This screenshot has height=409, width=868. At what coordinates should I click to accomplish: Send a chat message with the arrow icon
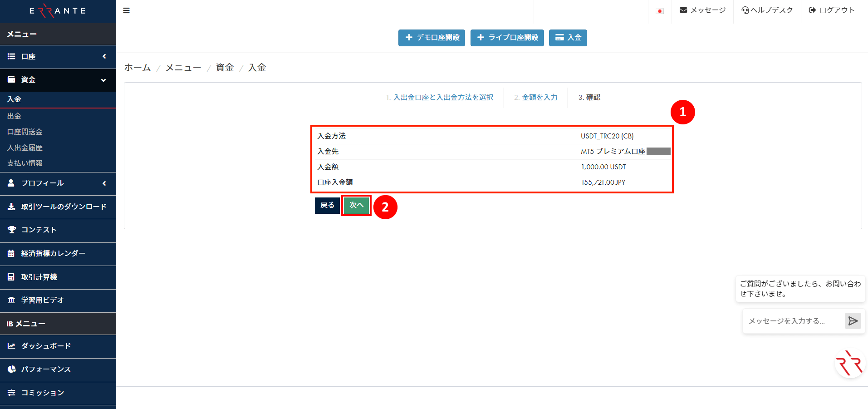tap(852, 321)
